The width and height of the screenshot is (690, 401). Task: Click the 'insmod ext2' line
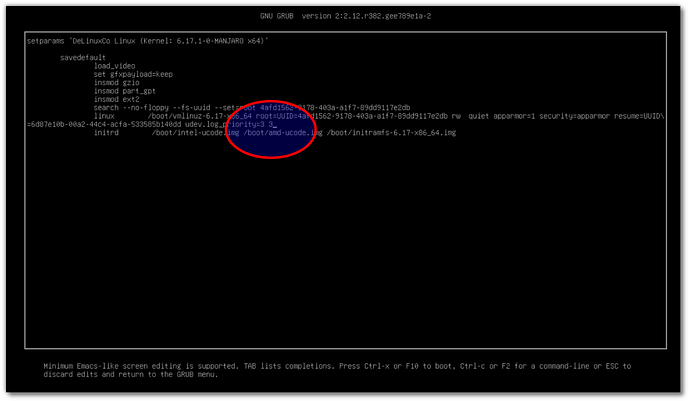click(x=117, y=99)
